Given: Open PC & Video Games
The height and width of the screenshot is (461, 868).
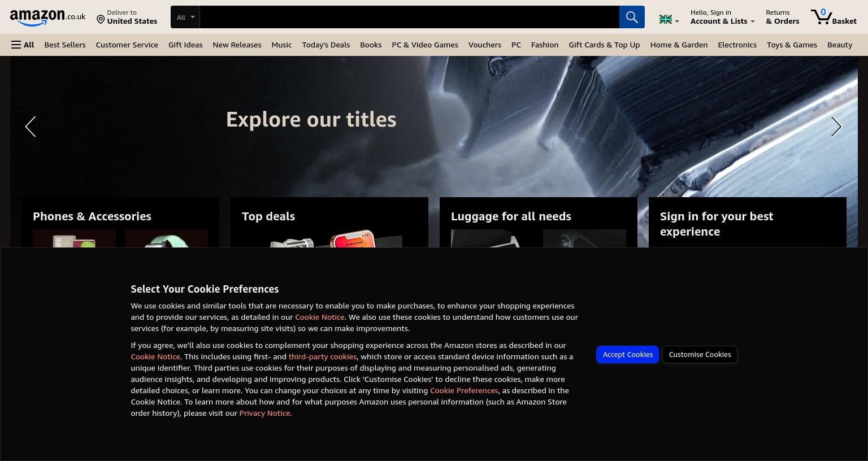Looking at the screenshot, I should pyautogui.click(x=425, y=45).
